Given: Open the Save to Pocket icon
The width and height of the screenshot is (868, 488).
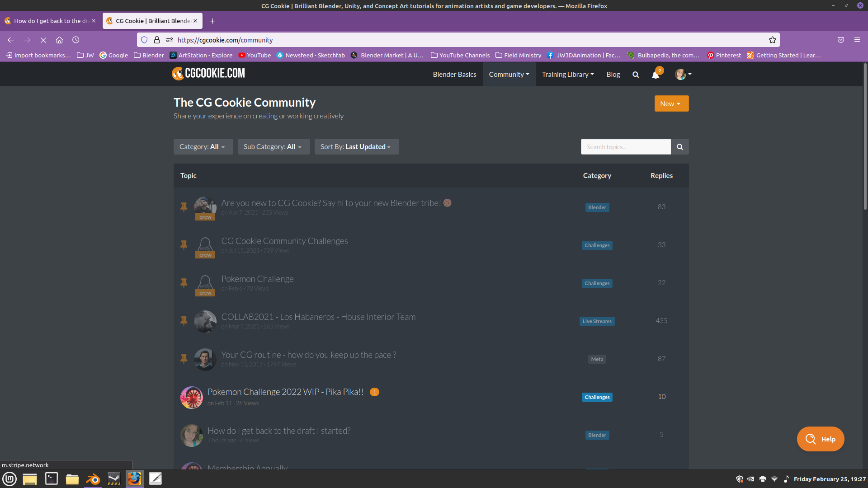Looking at the screenshot, I should pyautogui.click(x=841, y=40).
